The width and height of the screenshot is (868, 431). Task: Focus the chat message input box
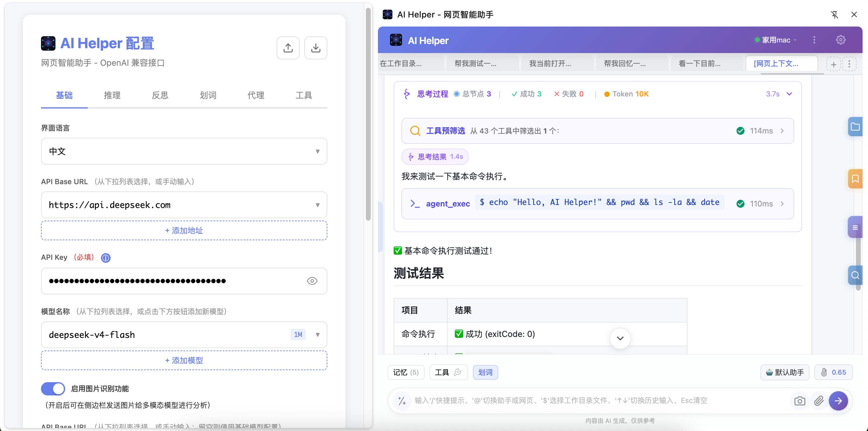[600, 401]
